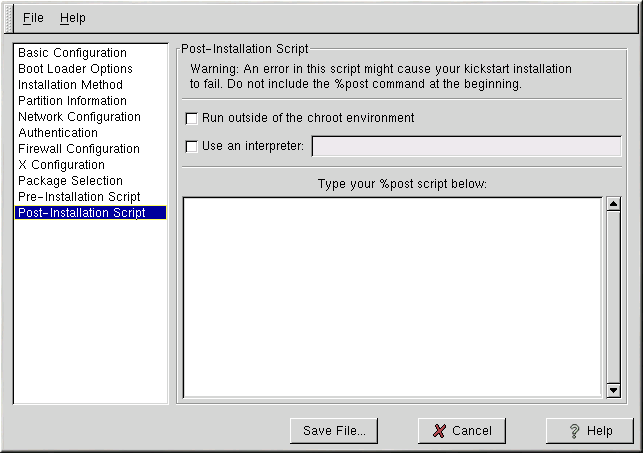643x453 pixels.
Task: Click the interpreter path input field
Action: (x=466, y=147)
